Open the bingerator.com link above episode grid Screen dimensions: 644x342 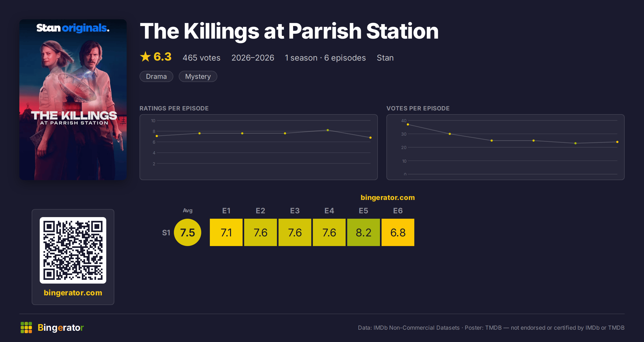[388, 198]
